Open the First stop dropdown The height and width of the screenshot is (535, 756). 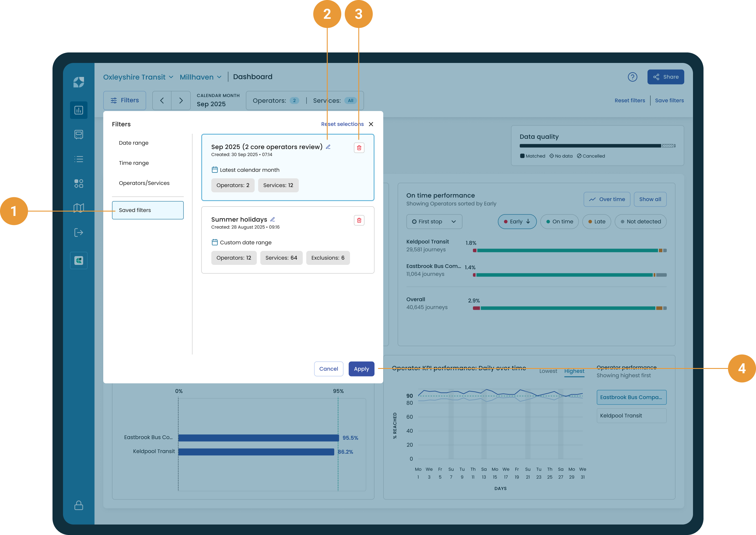point(434,222)
